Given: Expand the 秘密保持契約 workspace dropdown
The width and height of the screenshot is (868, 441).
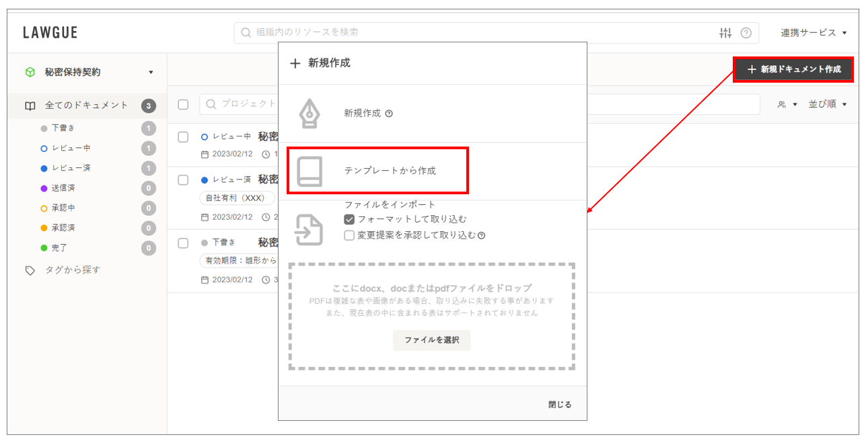Looking at the screenshot, I should coord(151,73).
